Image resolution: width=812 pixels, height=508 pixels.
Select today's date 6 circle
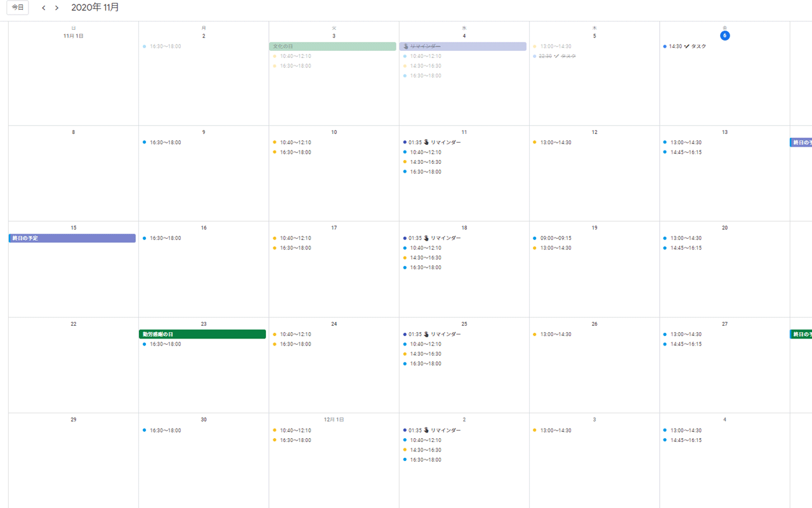click(724, 36)
